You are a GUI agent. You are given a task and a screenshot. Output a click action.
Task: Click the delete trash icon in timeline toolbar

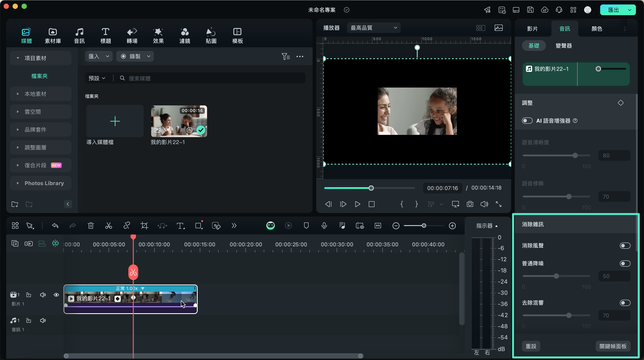coord(91,226)
